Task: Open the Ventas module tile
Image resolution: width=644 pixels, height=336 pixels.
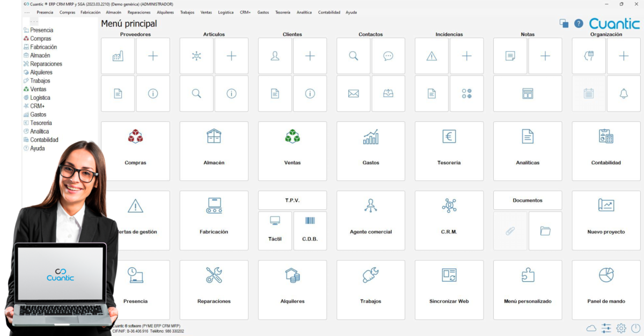Action: point(292,151)
